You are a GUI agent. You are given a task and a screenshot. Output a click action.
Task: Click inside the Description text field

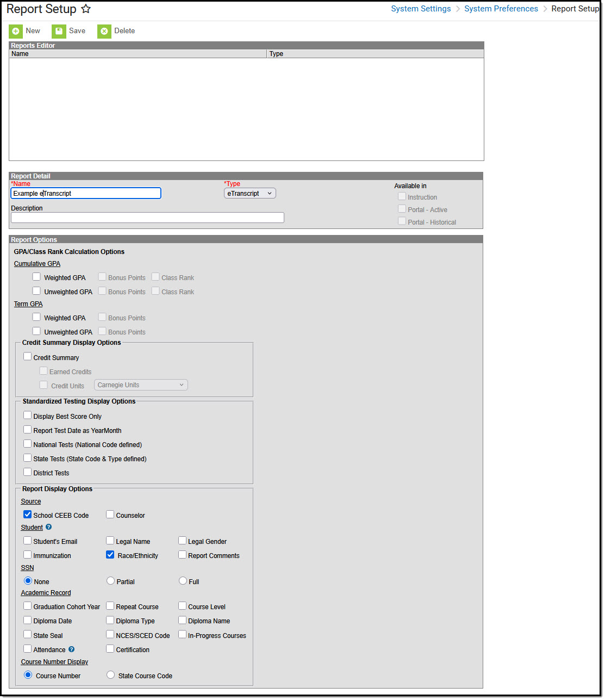coord(147,217)
